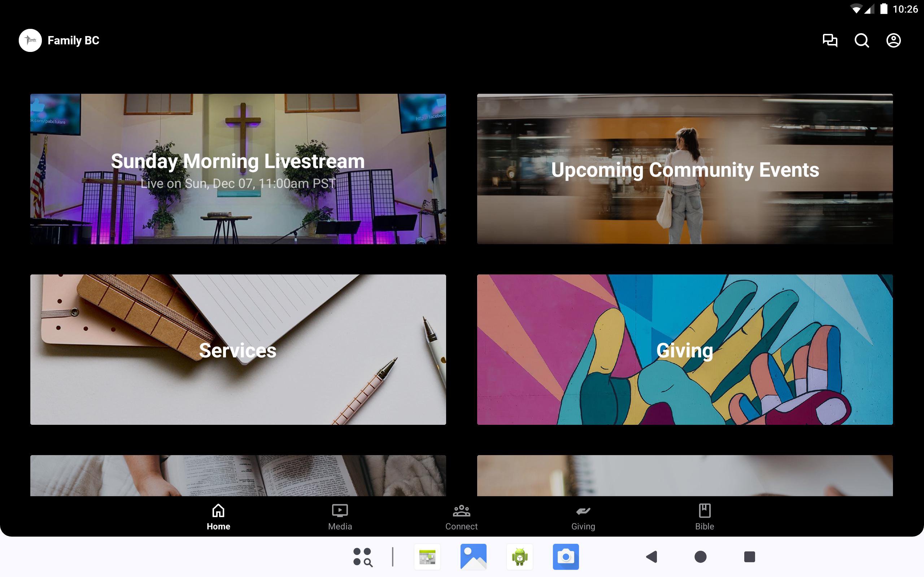Screen dimensions: 924x577
Task: Open the app drawer search icon
Action: [x=362, y=557]
